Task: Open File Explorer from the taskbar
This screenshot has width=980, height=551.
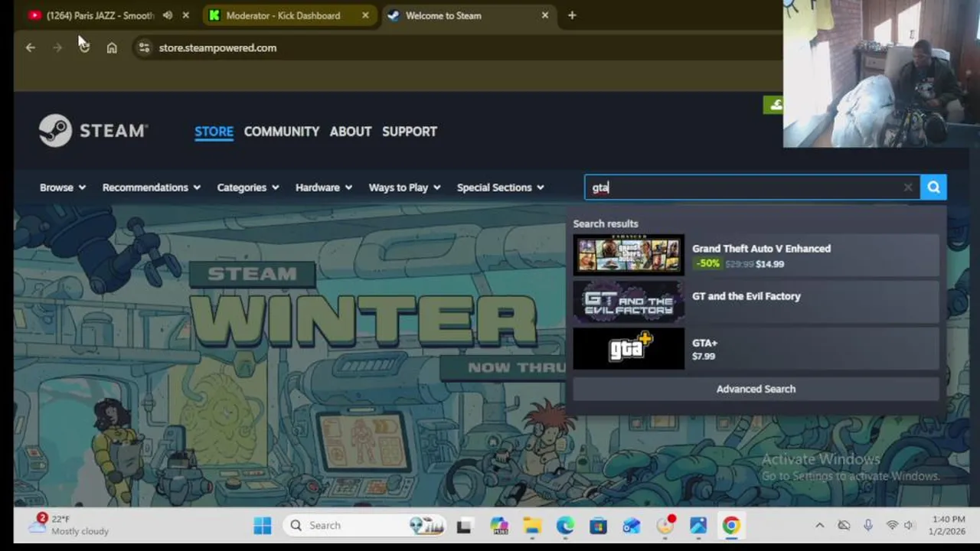Action: pyautogui.click(x=532, y=526)
